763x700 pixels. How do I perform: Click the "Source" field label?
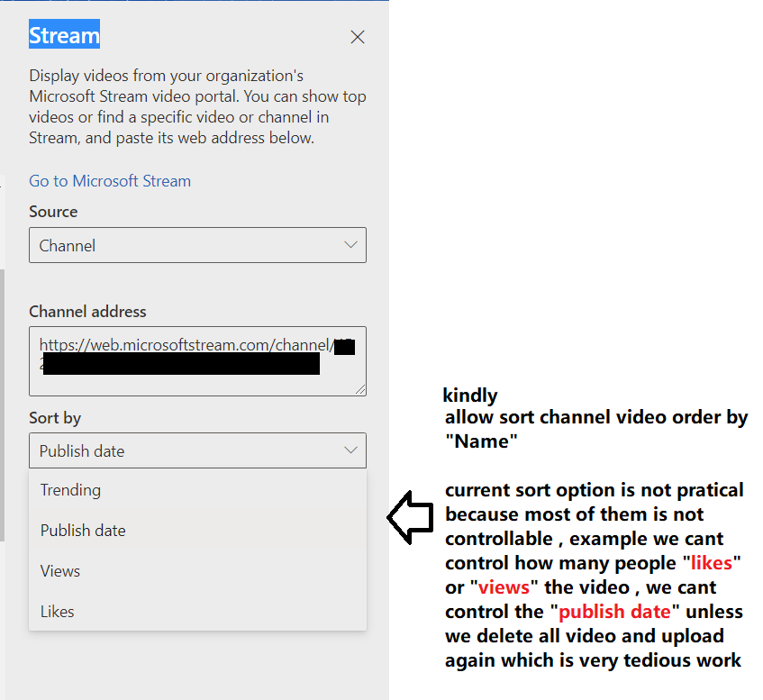pos(51,211)
